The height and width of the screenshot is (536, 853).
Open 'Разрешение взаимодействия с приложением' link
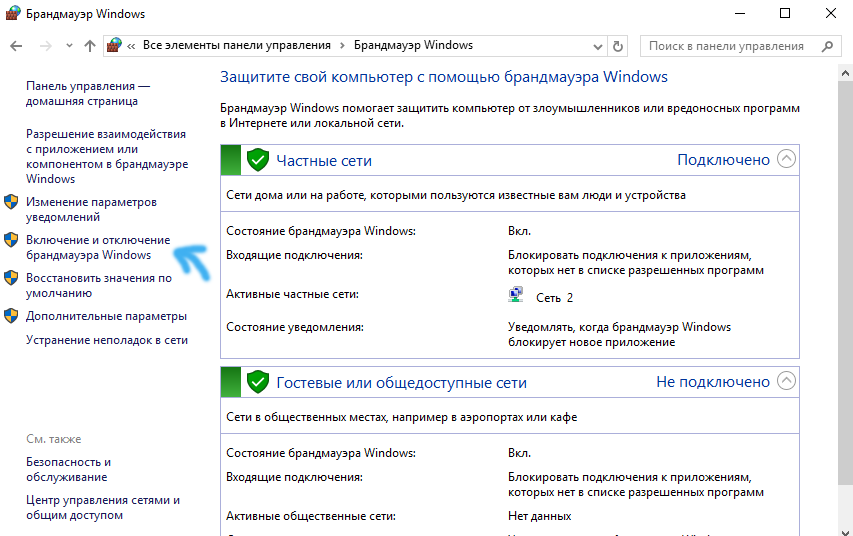pos(107,156)
